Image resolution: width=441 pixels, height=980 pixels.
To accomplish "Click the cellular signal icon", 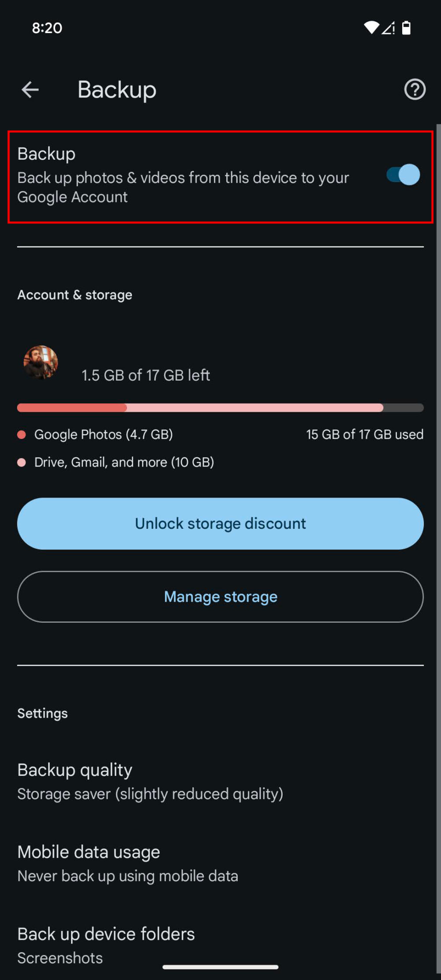I will [388, 27].
